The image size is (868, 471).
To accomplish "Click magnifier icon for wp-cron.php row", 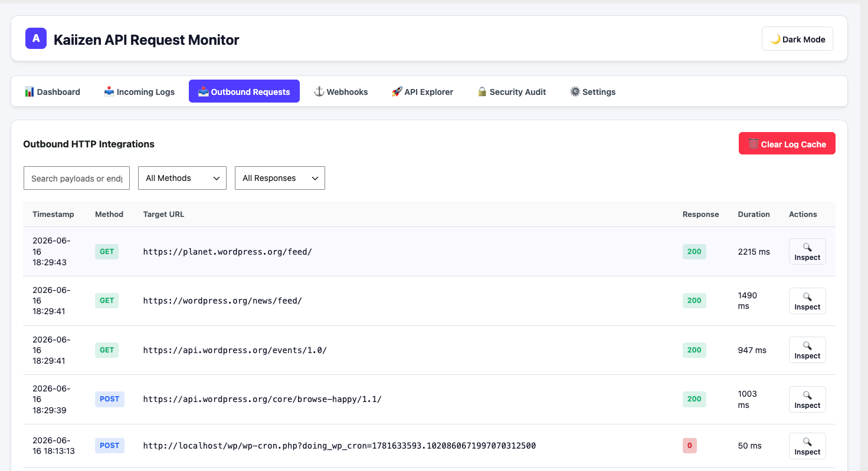I will (x=807, y=442).
